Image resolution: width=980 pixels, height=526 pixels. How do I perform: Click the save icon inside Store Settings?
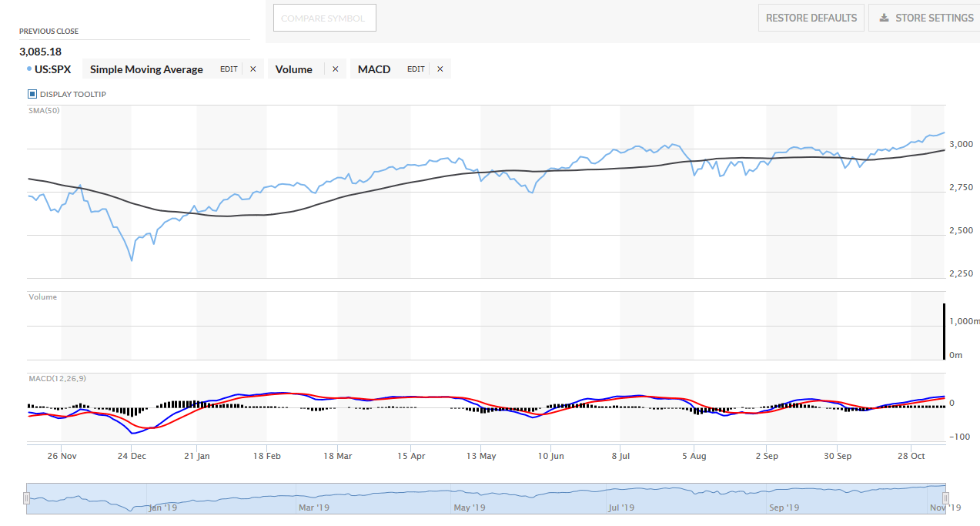(x=885, y=17)
